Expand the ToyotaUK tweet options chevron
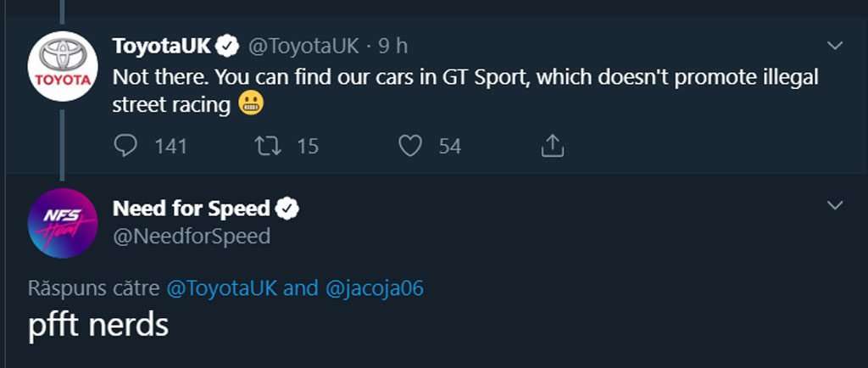This screenshot has width=868, height=368. point(834,46)
